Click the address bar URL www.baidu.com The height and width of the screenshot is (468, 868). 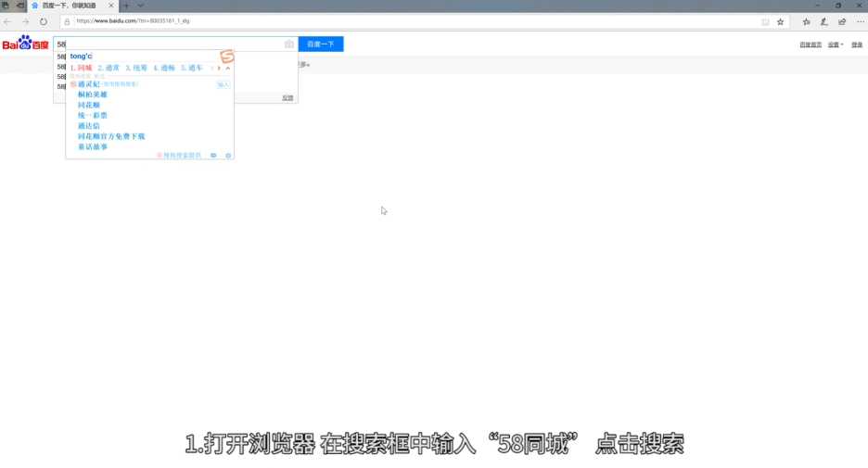[133, 21]
